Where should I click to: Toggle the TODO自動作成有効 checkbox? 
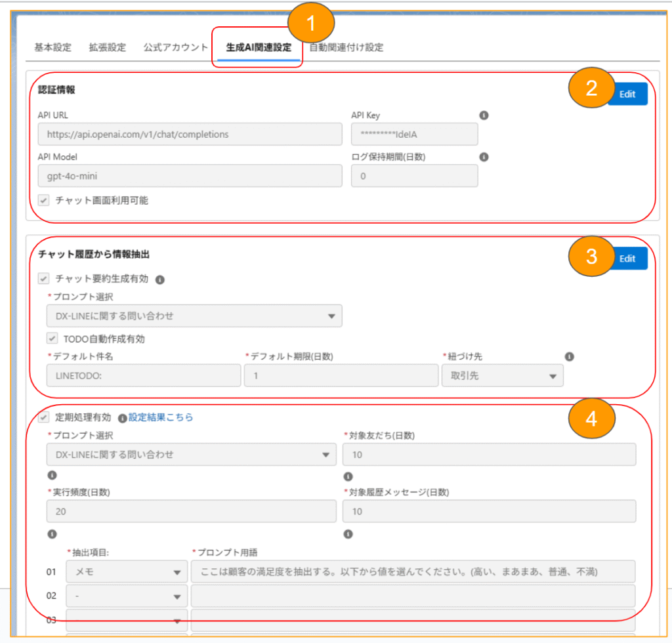pyautogui.click(x=52, y=339)
